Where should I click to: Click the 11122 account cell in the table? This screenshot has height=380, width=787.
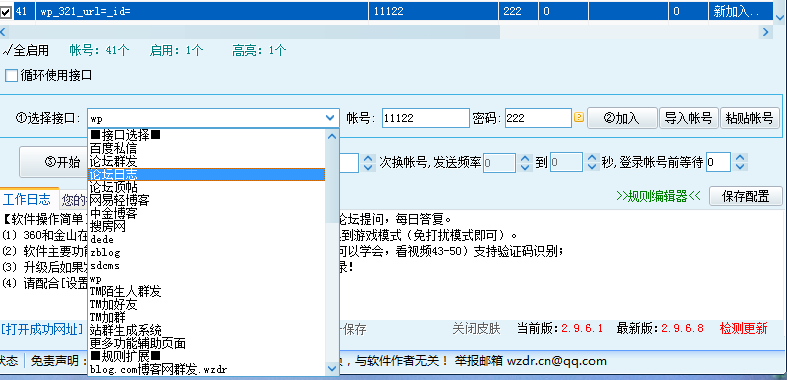[x=434, y=11]
